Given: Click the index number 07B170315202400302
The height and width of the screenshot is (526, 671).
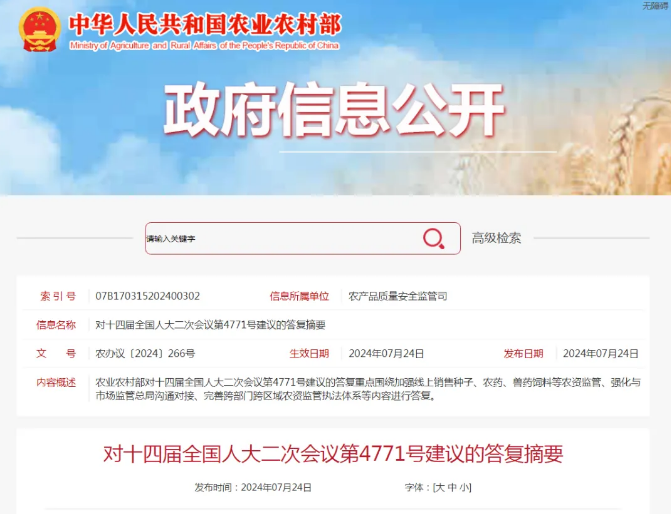Looking at the screenshot, I should [147, 297].
